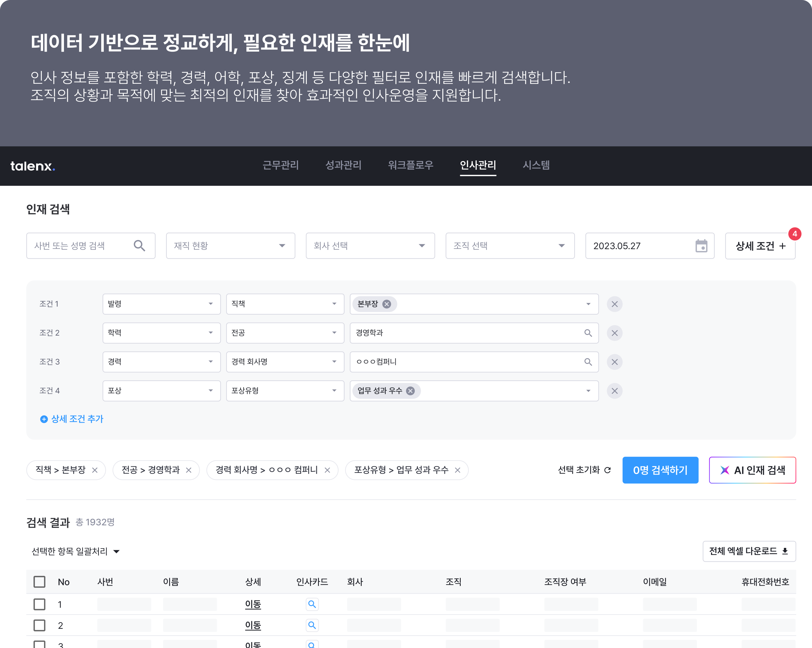Switch to the 근무관리 menu tab
812x648 pixels.
coord(281,165)
